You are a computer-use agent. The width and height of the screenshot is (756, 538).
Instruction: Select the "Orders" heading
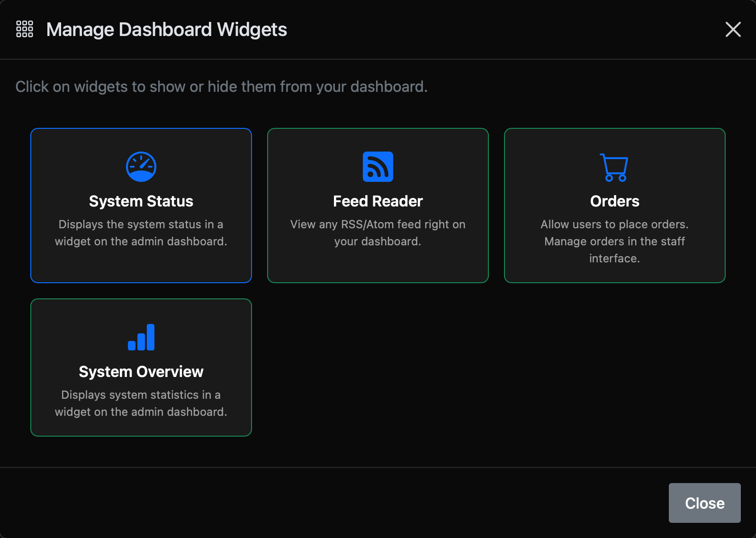point(615,201)
